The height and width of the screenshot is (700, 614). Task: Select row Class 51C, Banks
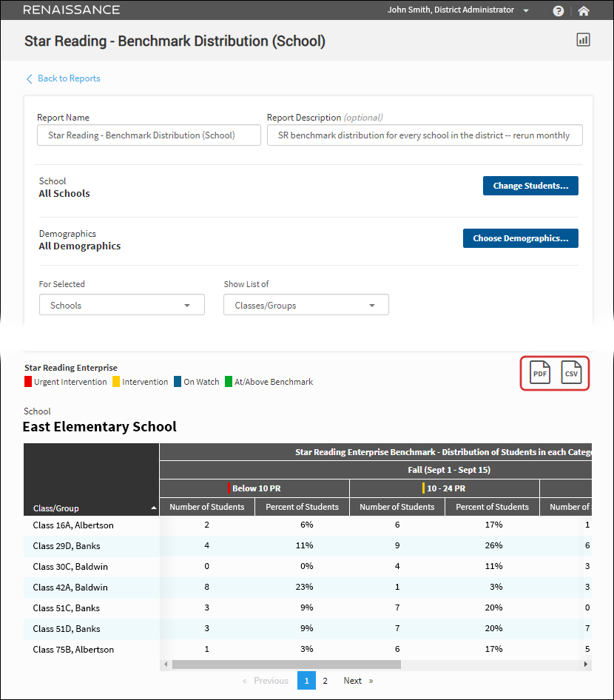(x=308, y=608)
